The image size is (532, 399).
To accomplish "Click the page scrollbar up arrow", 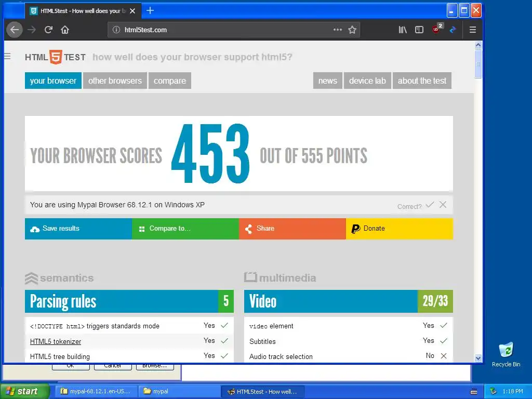I will 478,45.
